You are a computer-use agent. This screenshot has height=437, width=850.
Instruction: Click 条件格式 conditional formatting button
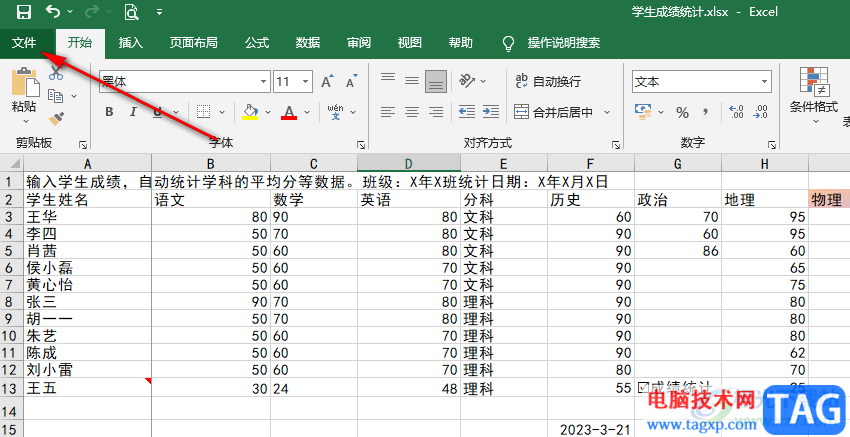coord(814,94)
